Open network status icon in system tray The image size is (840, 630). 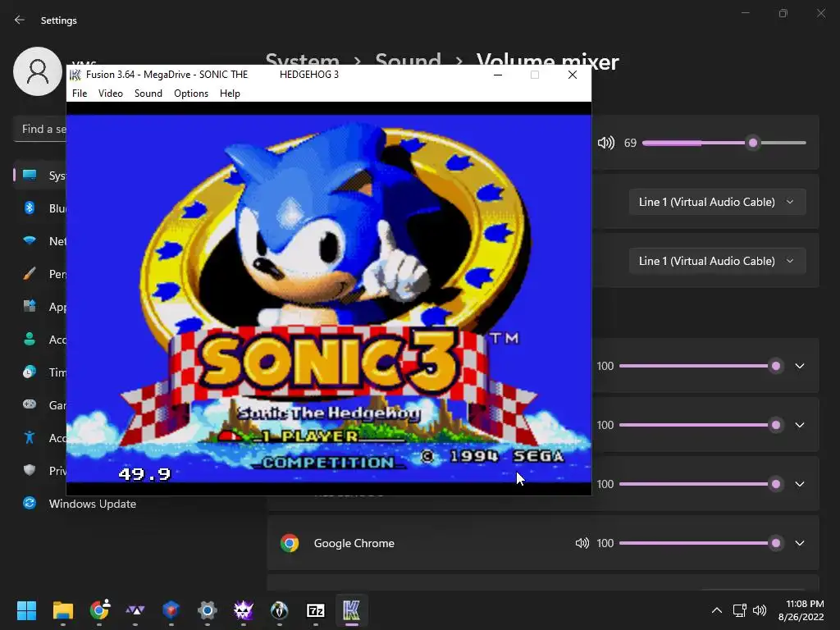coord(739,610)
